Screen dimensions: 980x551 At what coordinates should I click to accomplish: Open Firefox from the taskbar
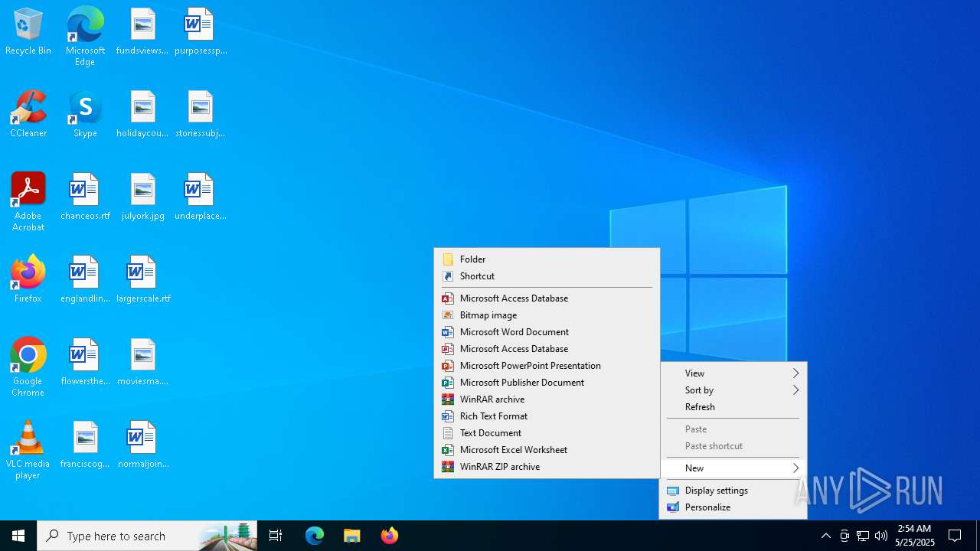[x=389, y=536]
